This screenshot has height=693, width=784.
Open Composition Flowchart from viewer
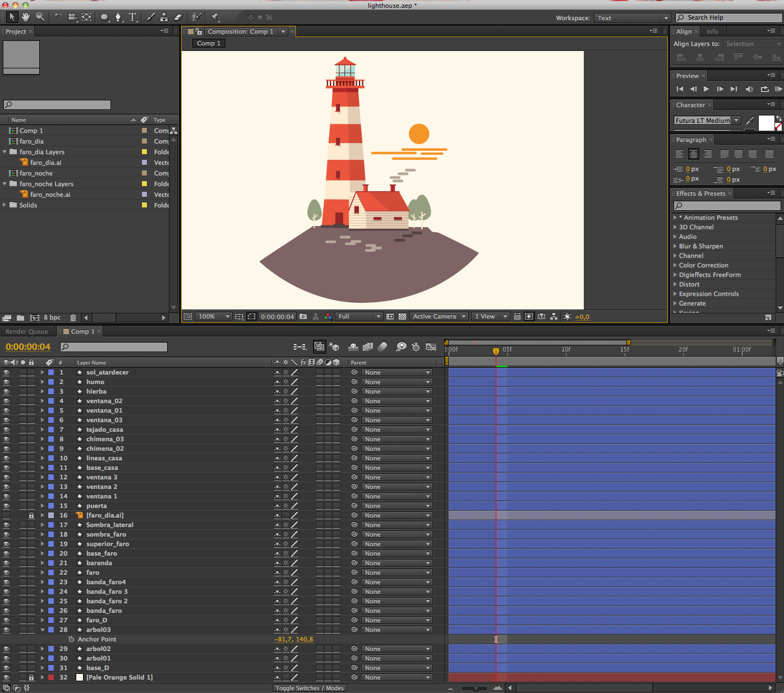[x=554, y=317]
